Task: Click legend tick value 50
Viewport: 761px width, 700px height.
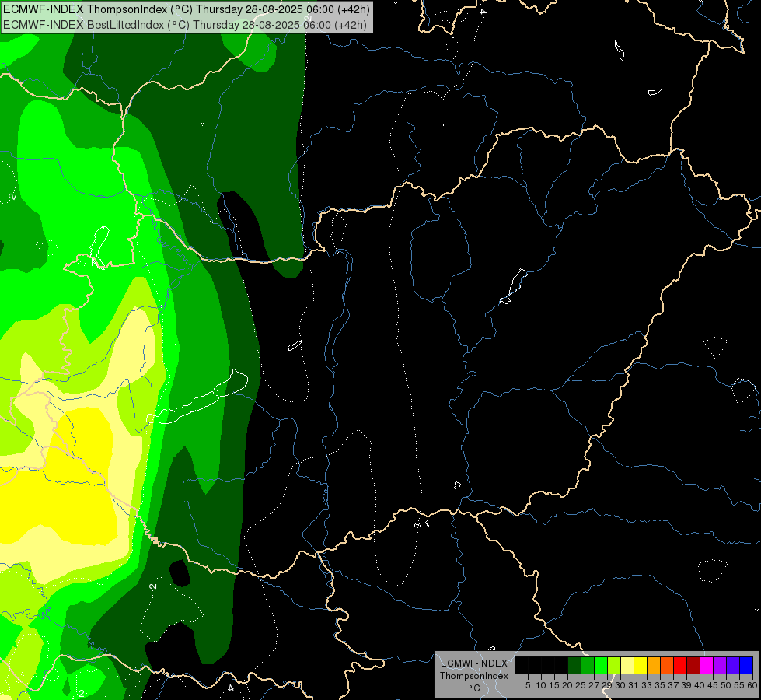Action: [x=727, y=685]
